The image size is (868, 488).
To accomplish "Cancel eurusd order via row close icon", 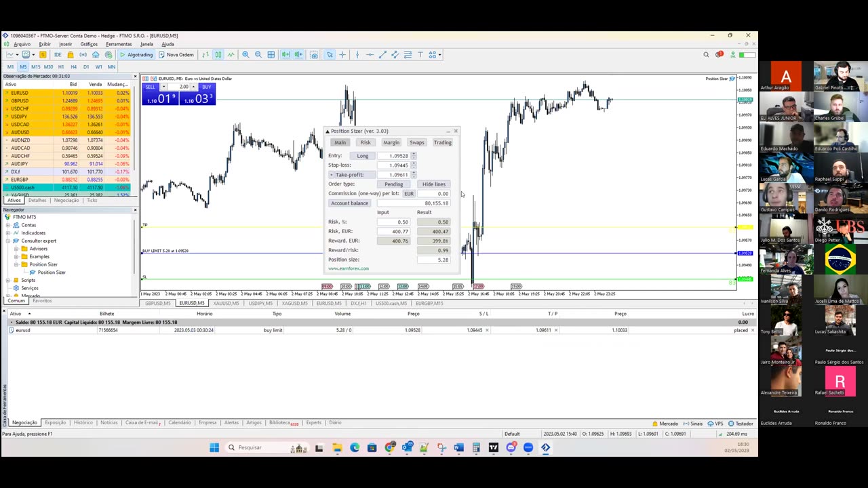I will pos(753,331).
